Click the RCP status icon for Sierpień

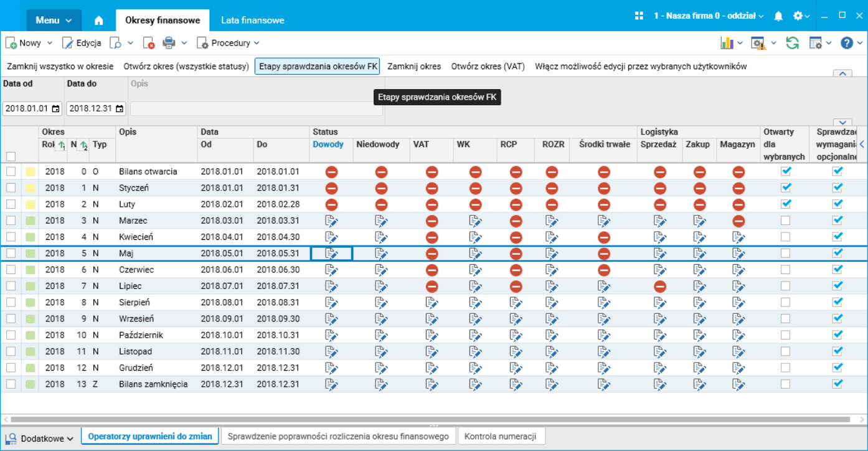(516, 302)
